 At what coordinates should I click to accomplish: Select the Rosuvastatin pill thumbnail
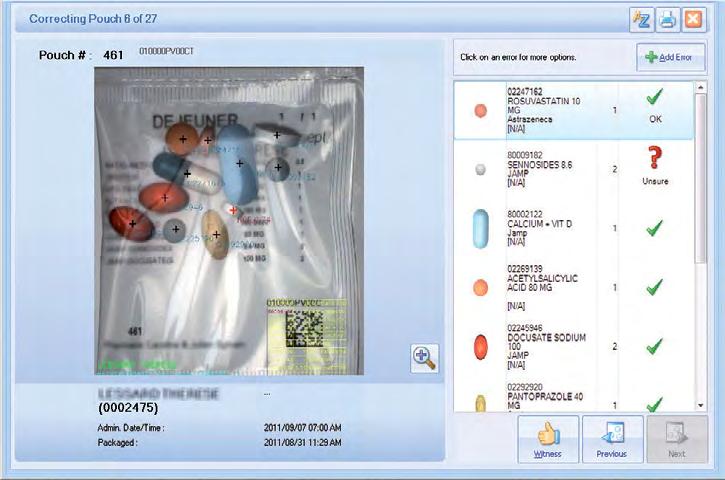[x=481, y=111]
